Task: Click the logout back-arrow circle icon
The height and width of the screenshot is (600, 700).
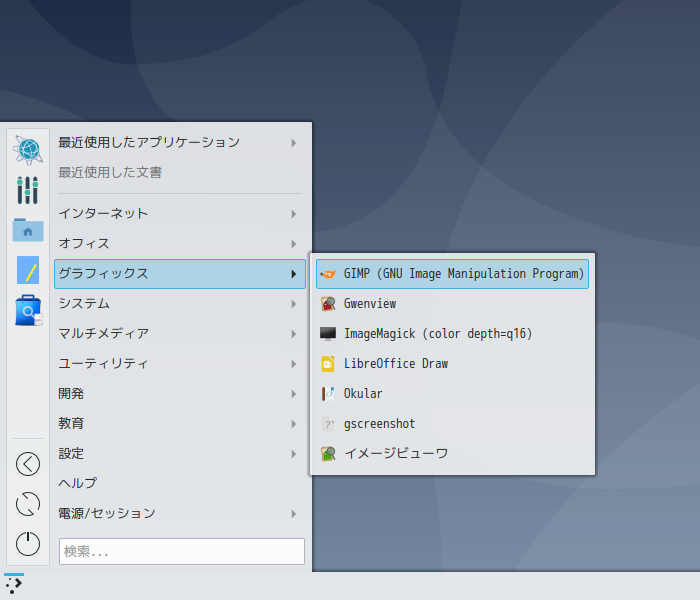Action: [x=28, y=464]
